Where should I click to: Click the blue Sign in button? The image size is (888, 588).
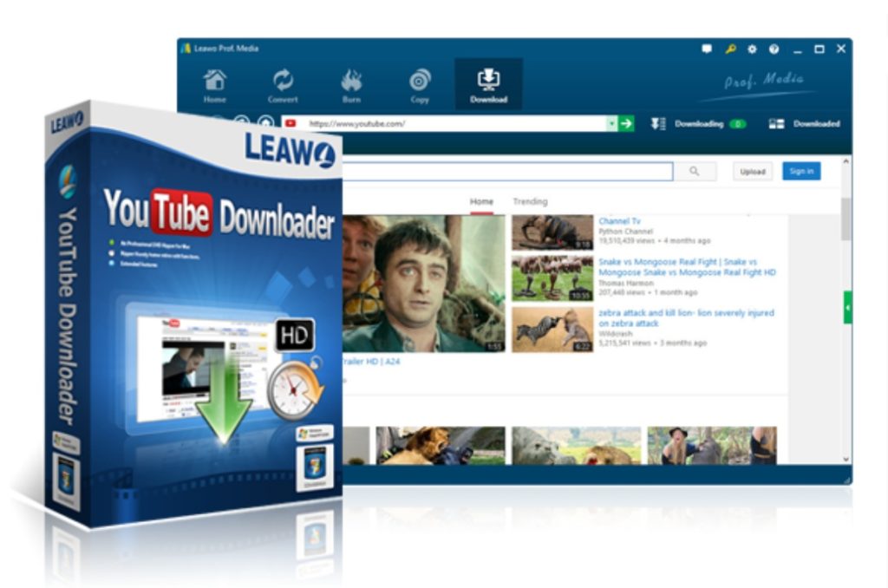pos(801,171)
